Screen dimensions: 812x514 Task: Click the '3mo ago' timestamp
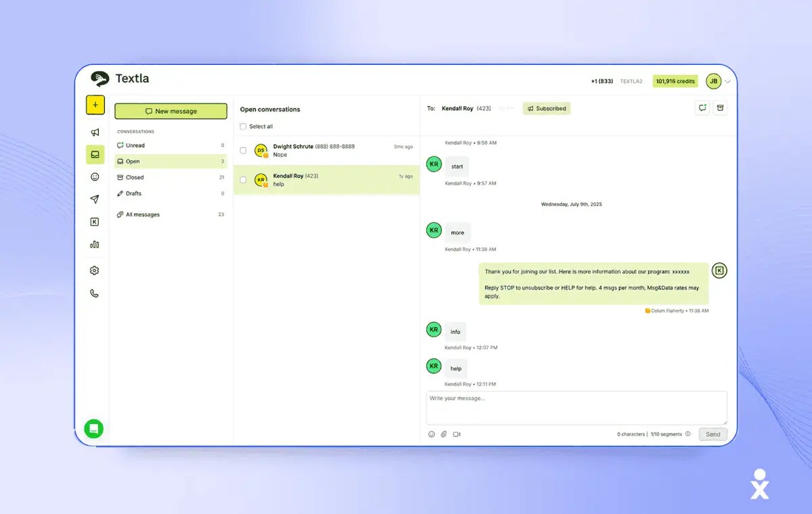pyautogui.click(x=403, y=147)
